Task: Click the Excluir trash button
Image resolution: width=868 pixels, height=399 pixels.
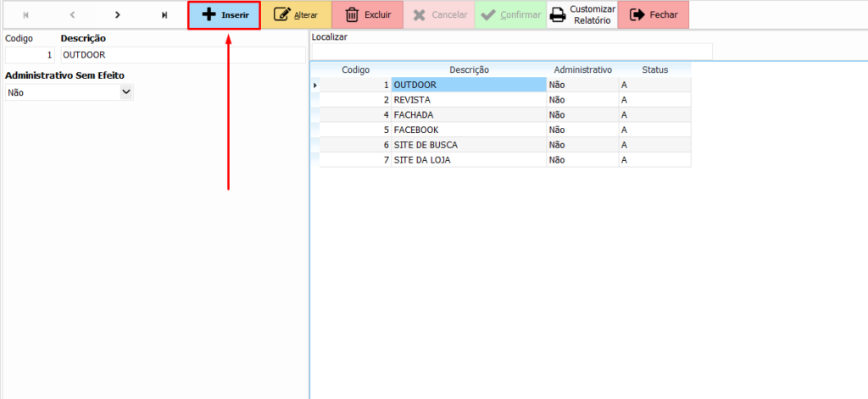Action: [x=368, y=15]
